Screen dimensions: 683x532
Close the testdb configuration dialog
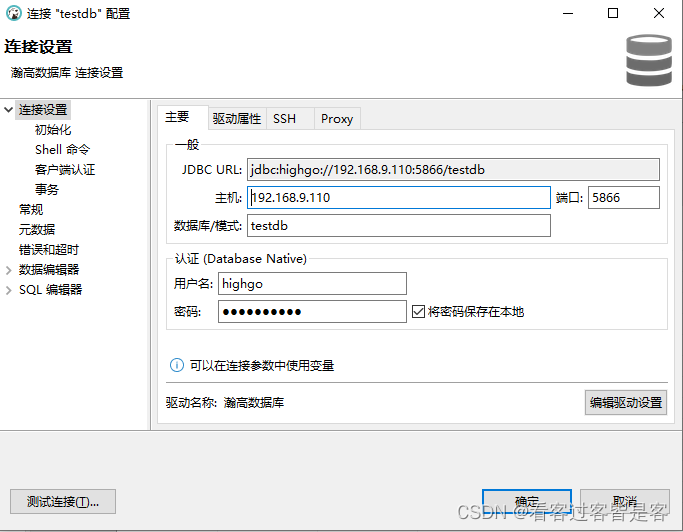coord(659,14)
